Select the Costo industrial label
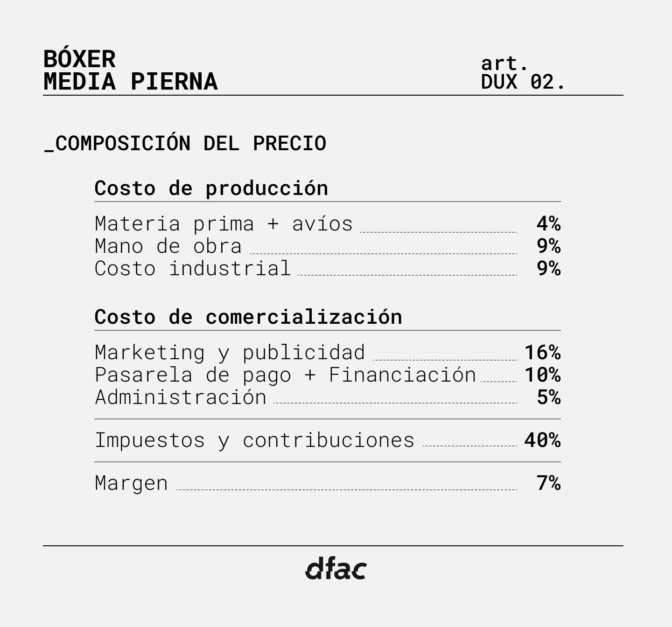Viewport: 672px width, 627px height. (192, 269)
